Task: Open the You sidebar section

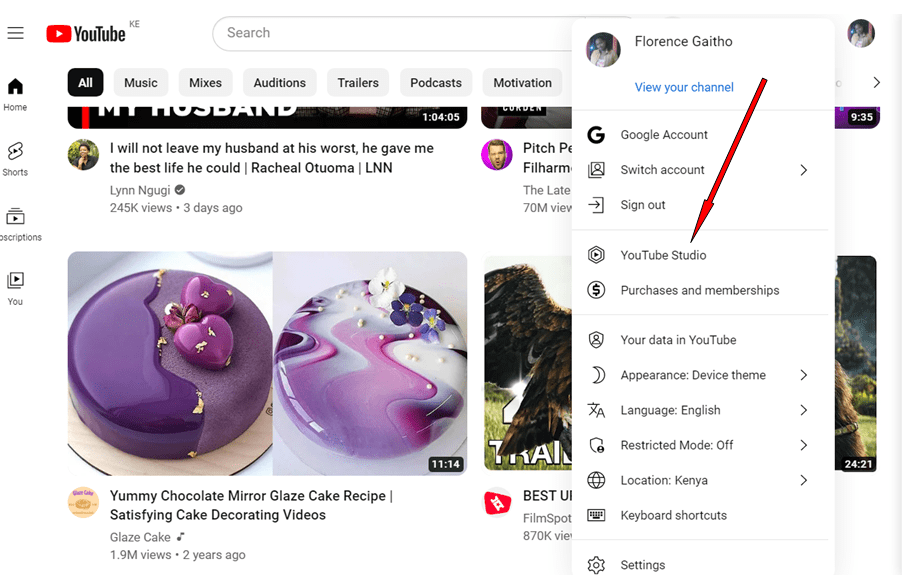Action: pos(15,289)
